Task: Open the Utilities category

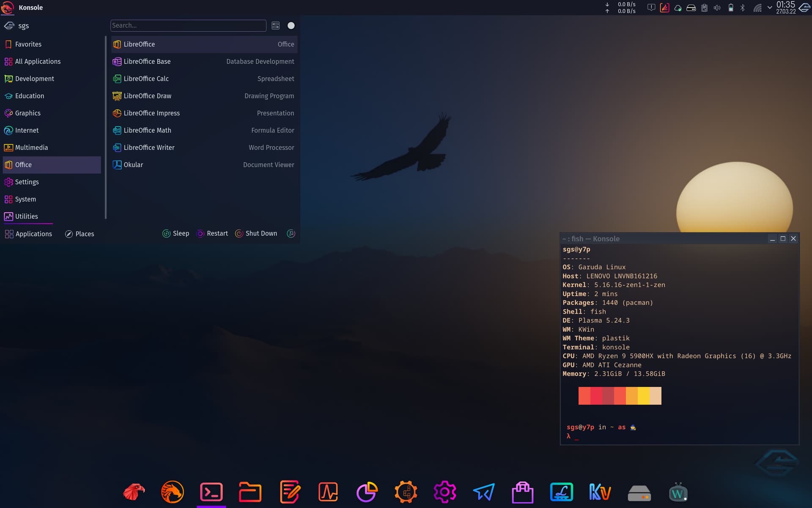Action: point(52,216)
